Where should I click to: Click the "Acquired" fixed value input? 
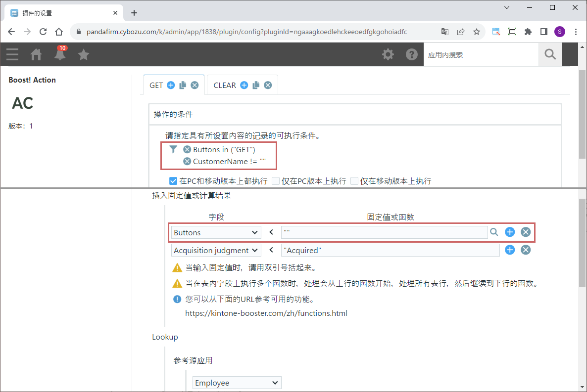[390, 250]
